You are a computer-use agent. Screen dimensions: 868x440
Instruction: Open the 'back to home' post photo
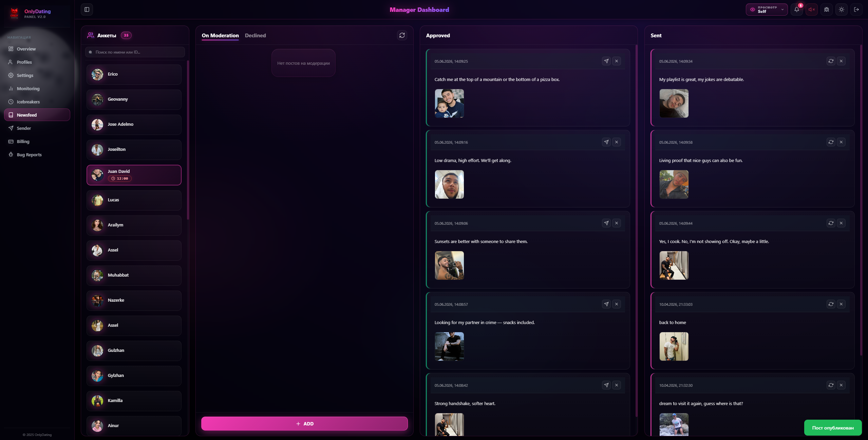coord(674,346)
